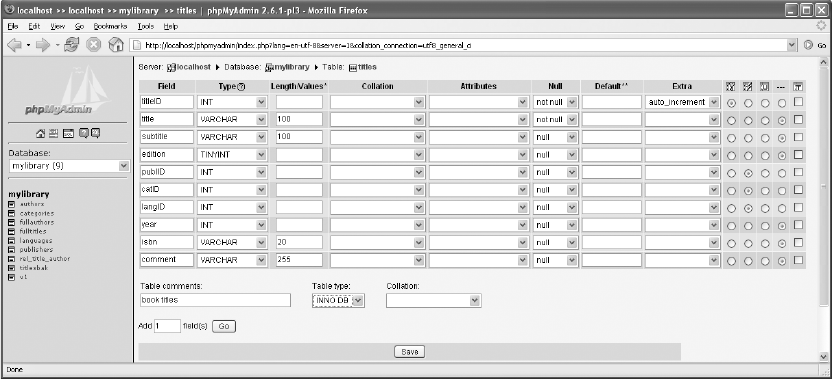
Task: Open the help icon next to Type header
Action: (241, 87)
